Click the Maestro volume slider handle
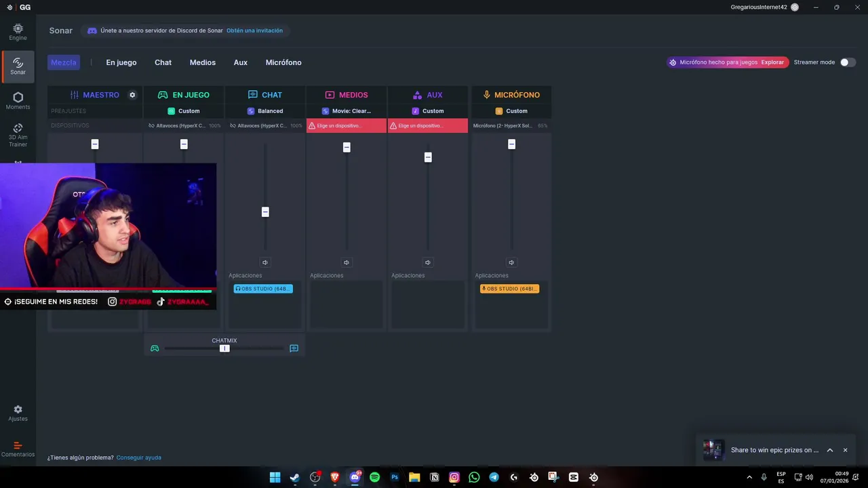868x488 pixels. (x=95, y=144)
